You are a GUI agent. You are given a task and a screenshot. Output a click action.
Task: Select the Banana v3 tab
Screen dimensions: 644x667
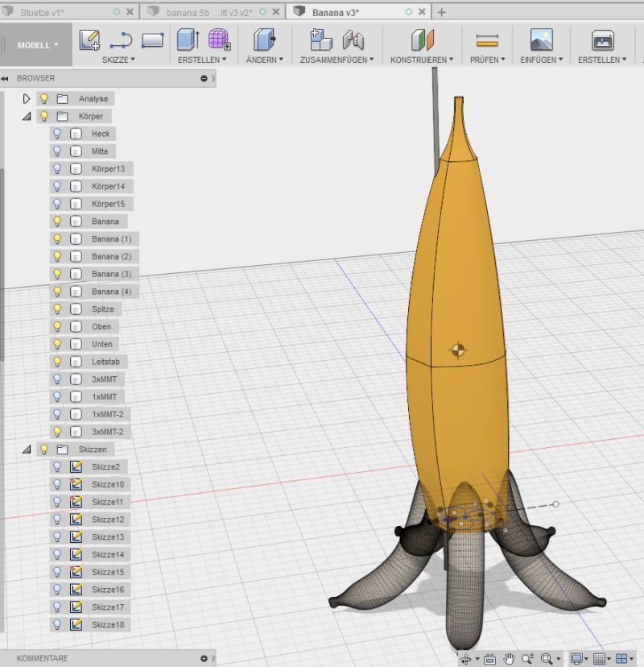click(x=336, y=13)
